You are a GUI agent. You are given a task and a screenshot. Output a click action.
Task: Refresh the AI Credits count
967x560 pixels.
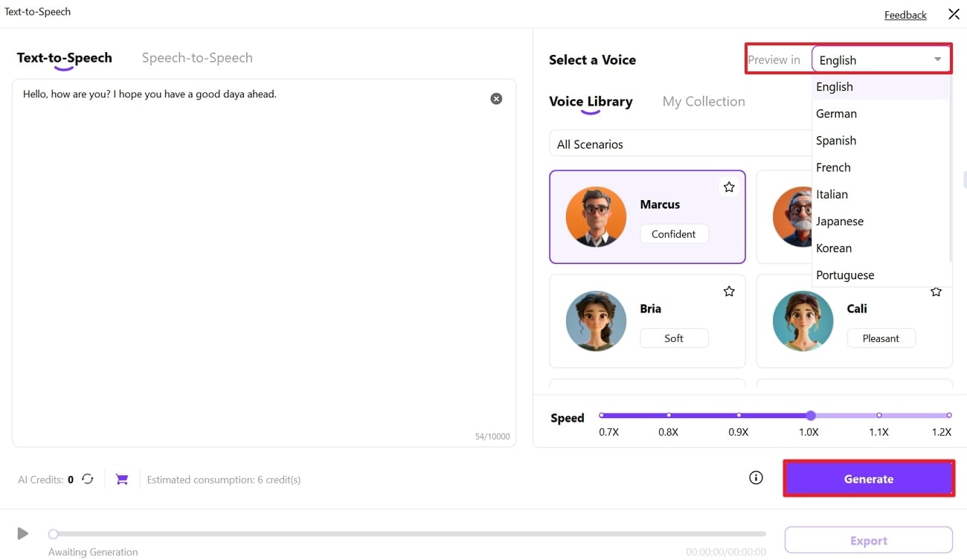[x=88, y=479]
